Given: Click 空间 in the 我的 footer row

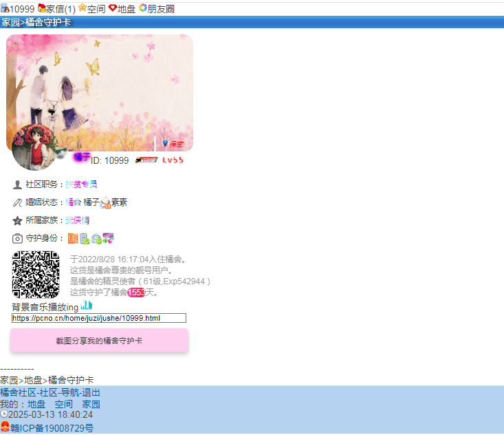Looking at the screenshot, I should click(64, 404).
